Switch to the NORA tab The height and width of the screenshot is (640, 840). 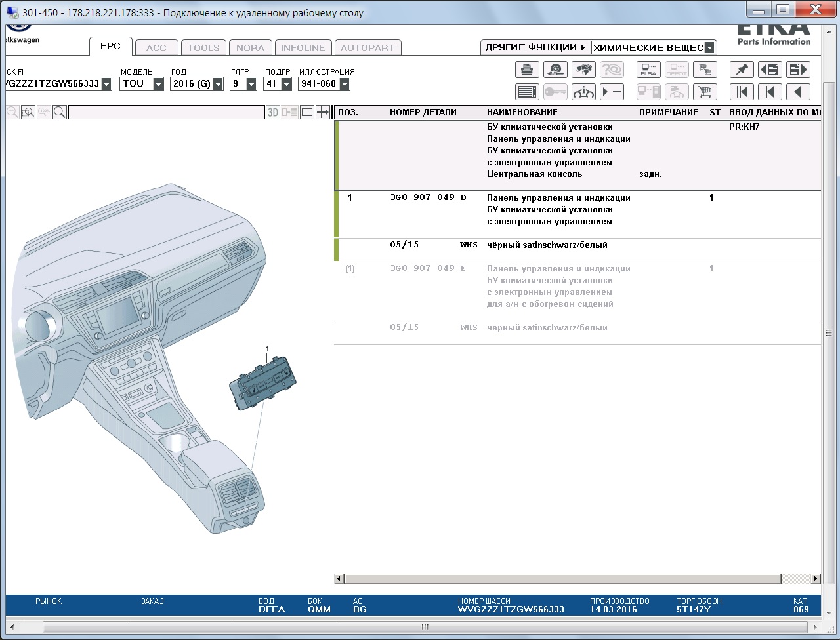[x=251, y=48]
